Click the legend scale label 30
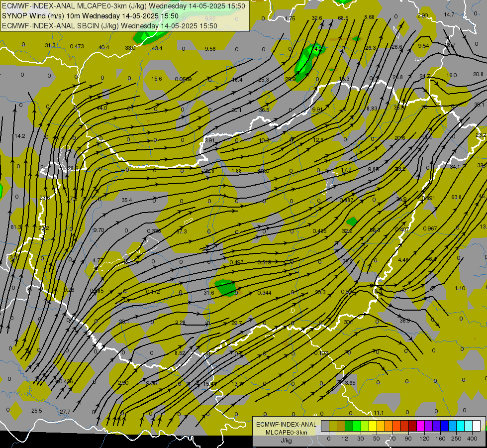This screenshot has height=448, width=487. point(361,439)
